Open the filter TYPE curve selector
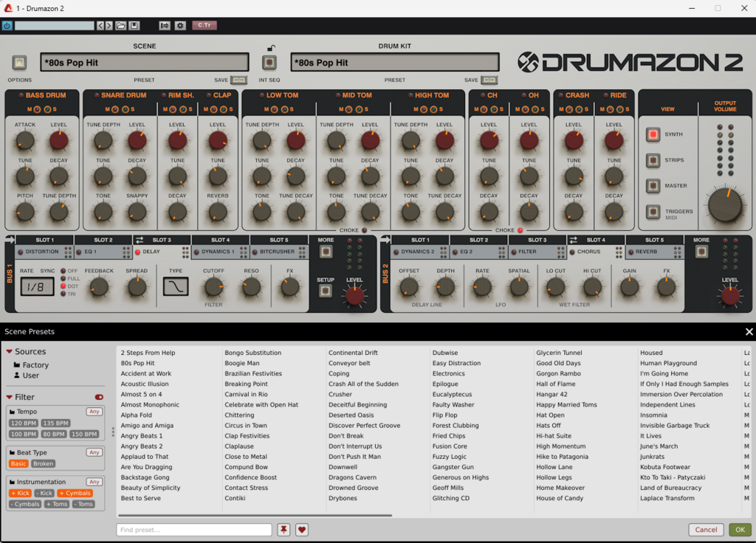The width and height of the screenshot is (756, 543). coord(176,287)
